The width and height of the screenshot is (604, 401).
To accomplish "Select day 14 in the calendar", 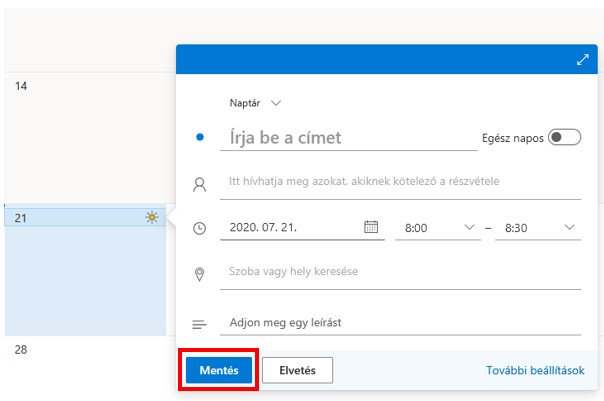I will click(x=21, y=86).
